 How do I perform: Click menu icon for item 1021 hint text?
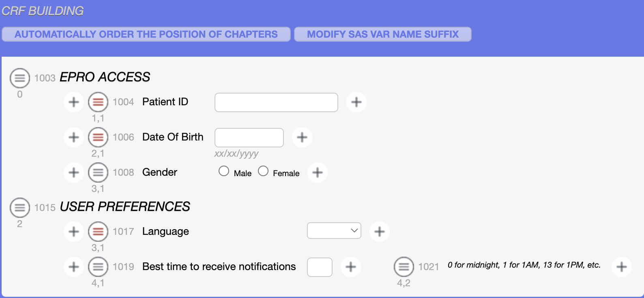click(404, 267)
